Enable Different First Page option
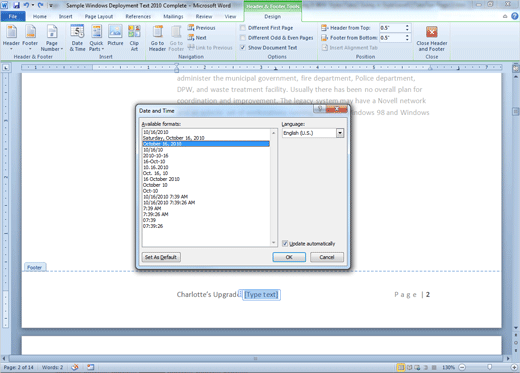 (x=243, y=28)
